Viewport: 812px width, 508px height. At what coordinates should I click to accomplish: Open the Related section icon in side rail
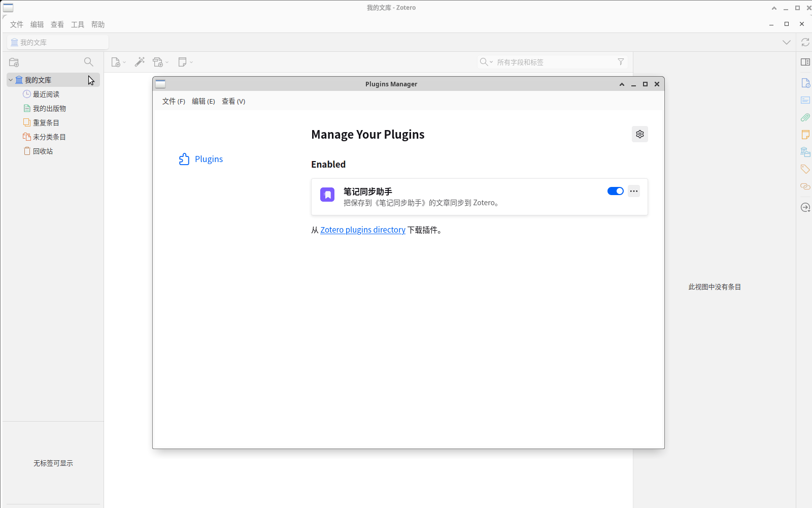pos(805,186)
